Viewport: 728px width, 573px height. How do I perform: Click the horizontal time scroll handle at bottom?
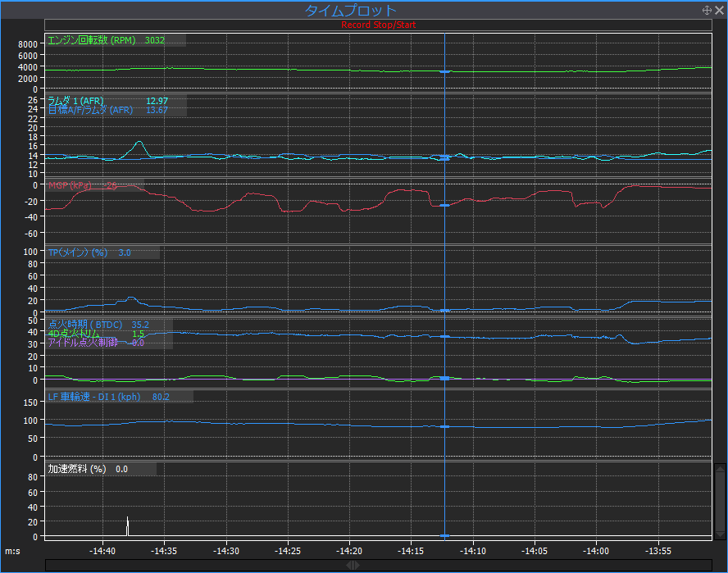tap(352, 565)
